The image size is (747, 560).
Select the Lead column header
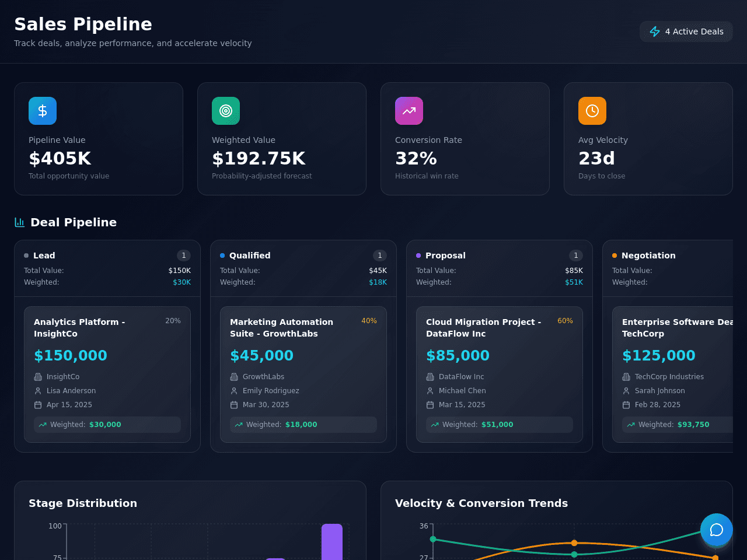pyautogui.click(x=107, y=268)
